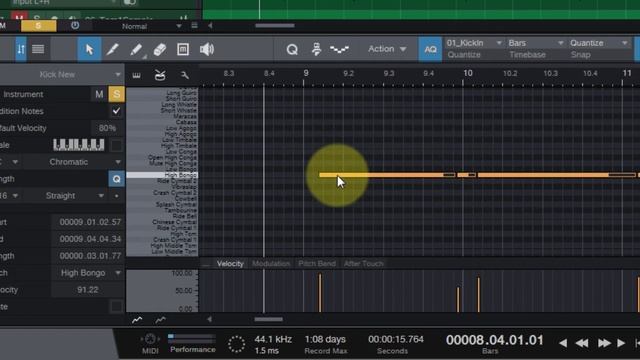Open the Chromatic scale dropdown

pyautogui.click(x=118, y=162)
